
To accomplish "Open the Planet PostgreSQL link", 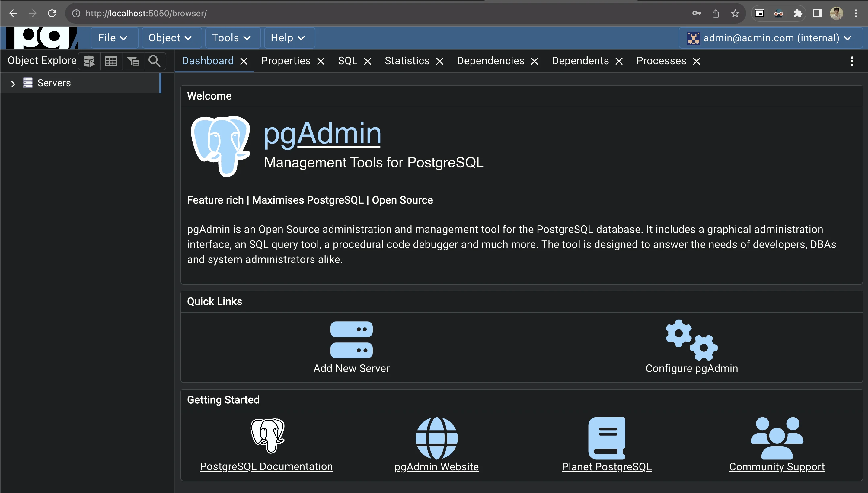I will (607, 466).
